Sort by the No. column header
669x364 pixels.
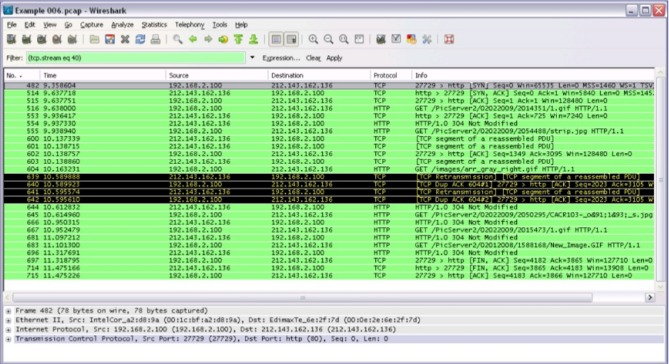click(22, 75)
